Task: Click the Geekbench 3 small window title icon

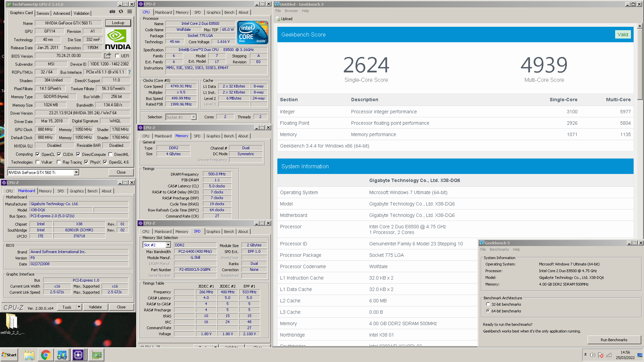Action: (482, 243)
